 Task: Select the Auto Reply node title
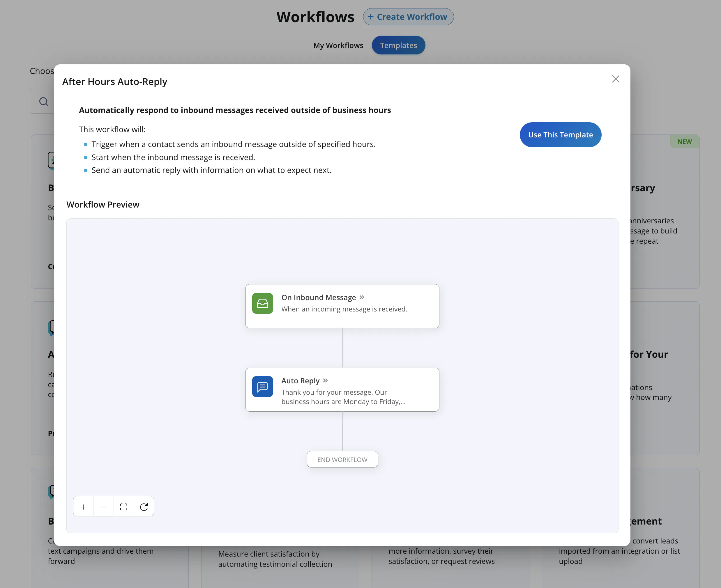coord(300,381)
